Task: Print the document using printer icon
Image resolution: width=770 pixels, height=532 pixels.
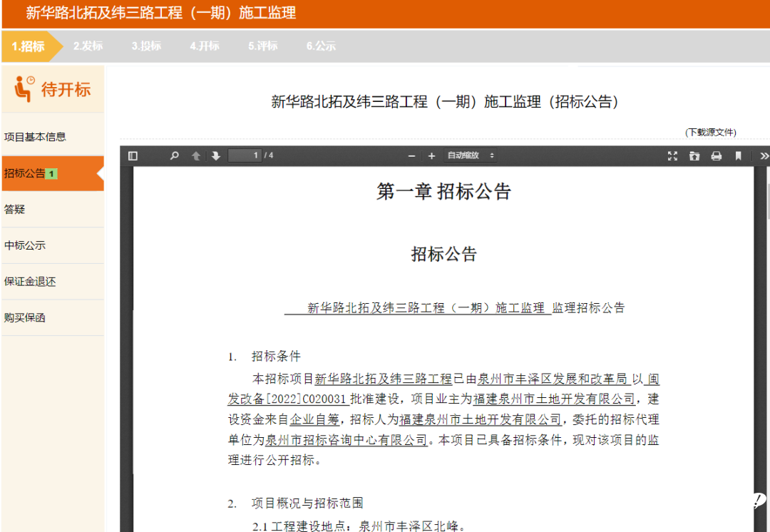Action: point(716,155)
